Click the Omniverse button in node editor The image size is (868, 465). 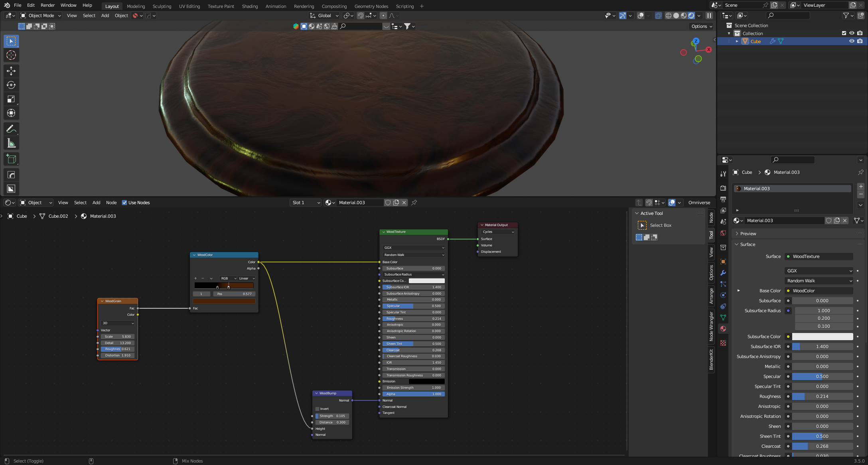tap(699, 203)
